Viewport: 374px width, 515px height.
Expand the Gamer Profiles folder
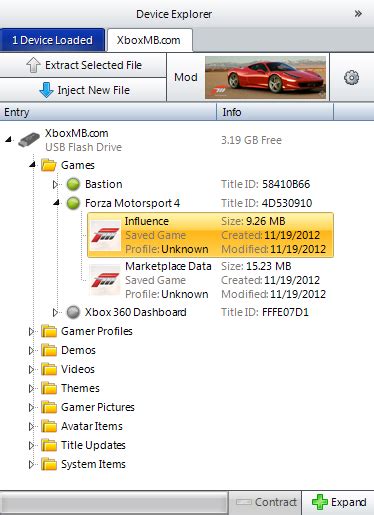pos(31,331)
